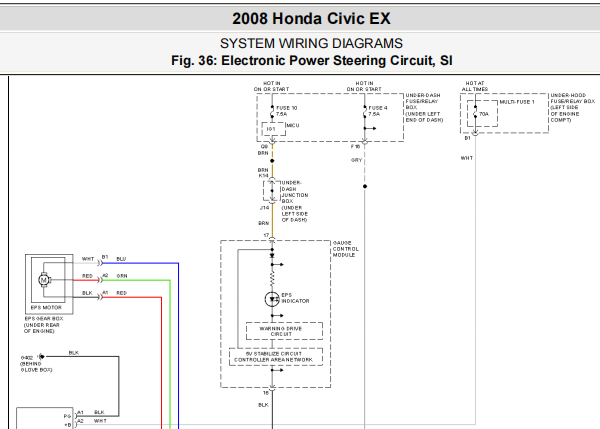Screen dimensions: 600x429
Task: Click the G402 ground point symbol
Action: [x=41, y=357]
